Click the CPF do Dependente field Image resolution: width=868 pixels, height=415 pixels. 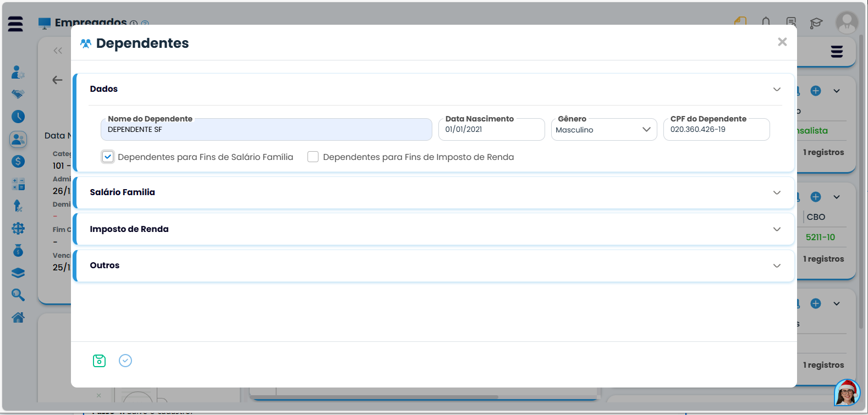(x=716, y=130)
